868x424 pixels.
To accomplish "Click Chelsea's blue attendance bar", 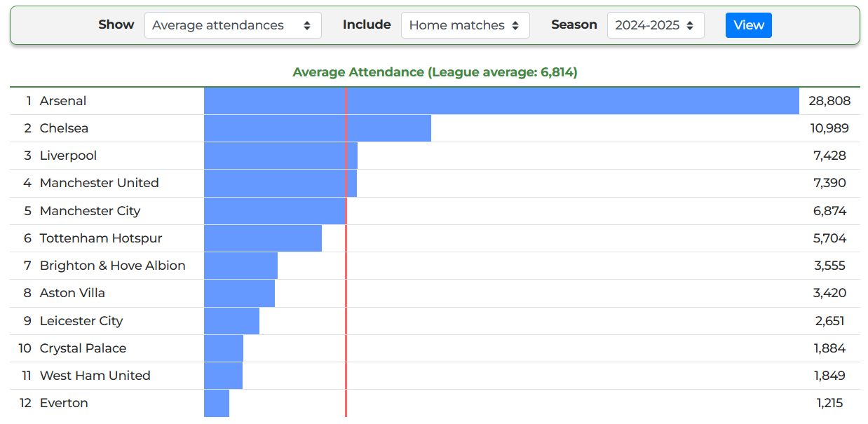I will tap(317, 128).
